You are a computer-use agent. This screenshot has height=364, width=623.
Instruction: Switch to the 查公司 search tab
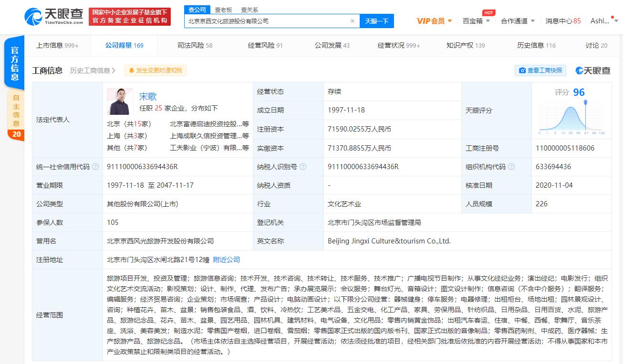tap(197, 10)
